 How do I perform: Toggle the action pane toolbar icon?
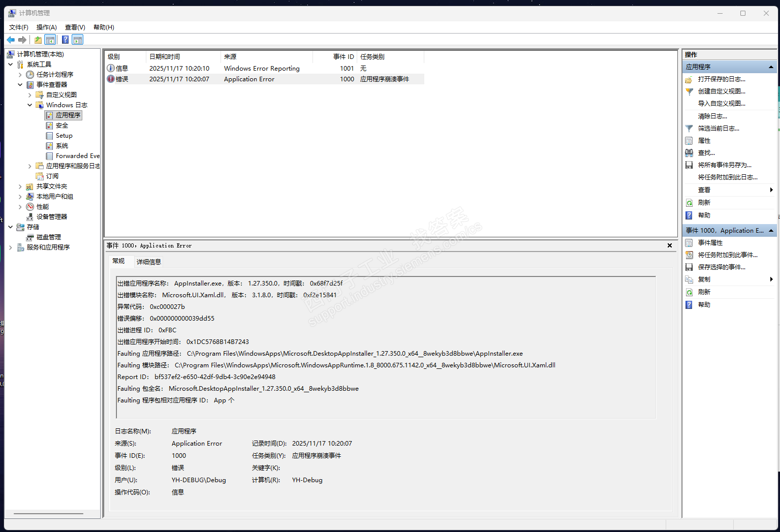[78, 40]
